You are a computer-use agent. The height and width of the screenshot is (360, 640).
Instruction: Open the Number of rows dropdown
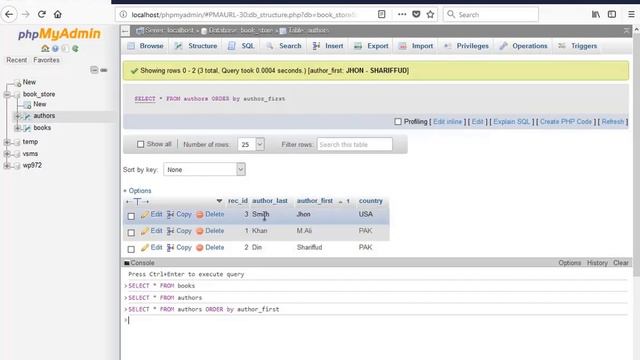[x=251, y=144]
